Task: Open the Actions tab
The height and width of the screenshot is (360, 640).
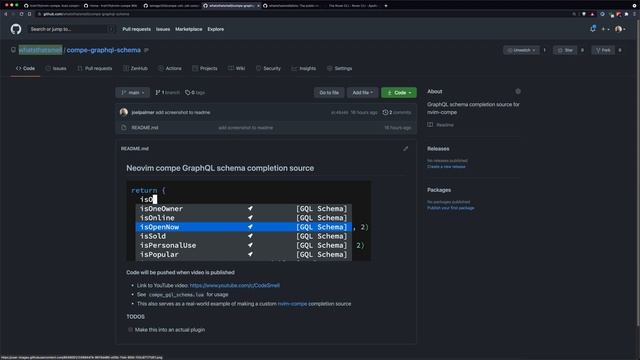Action: click(170, 68)
